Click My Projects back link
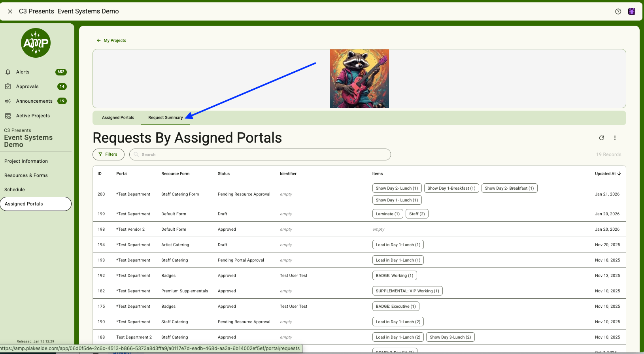This screenshot has width=644, height=354. click(115, 40)
